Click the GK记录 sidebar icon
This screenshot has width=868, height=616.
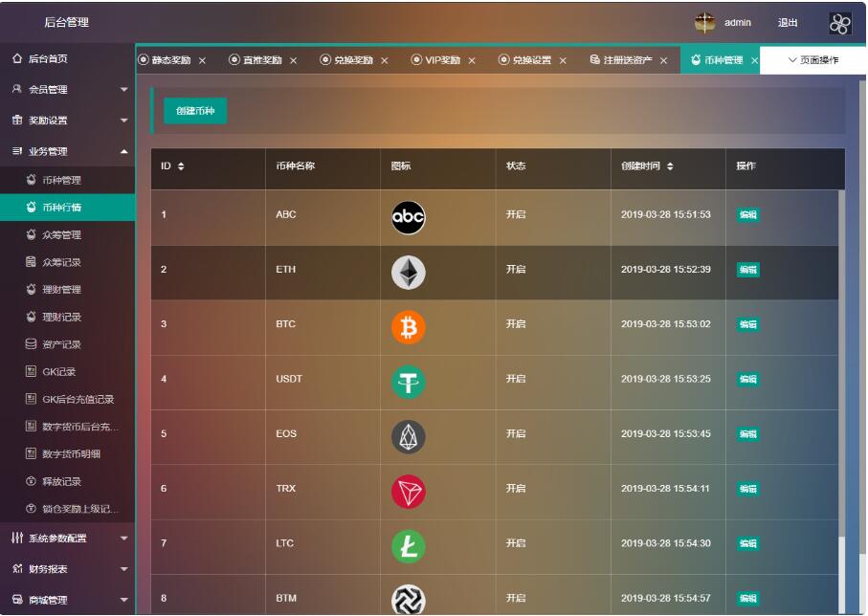[x=31, y=371]
